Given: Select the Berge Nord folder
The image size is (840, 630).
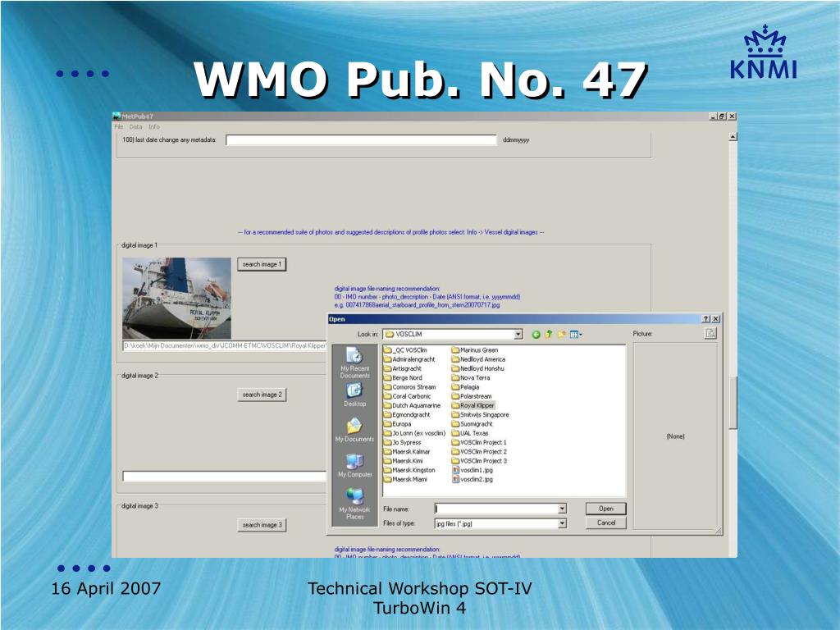Looking at the screenshot, I should pyautogui.click(x=403, y=377).
